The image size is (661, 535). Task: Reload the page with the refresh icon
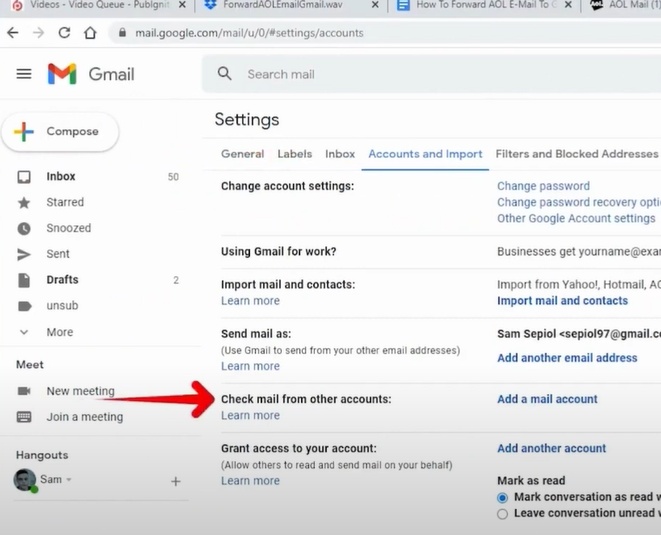[64, 32]
